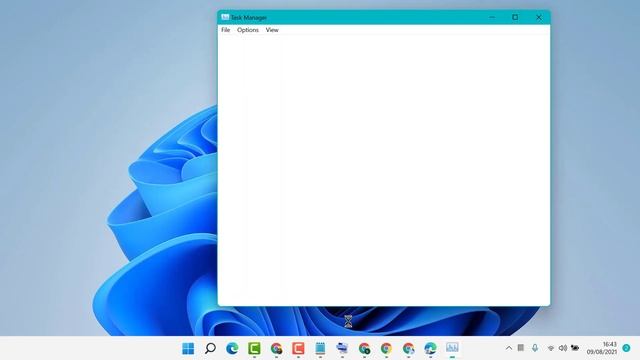This screenshot has height=360, width=640.
Task: Show hidden system tray icons chevron
Action: 509,348
